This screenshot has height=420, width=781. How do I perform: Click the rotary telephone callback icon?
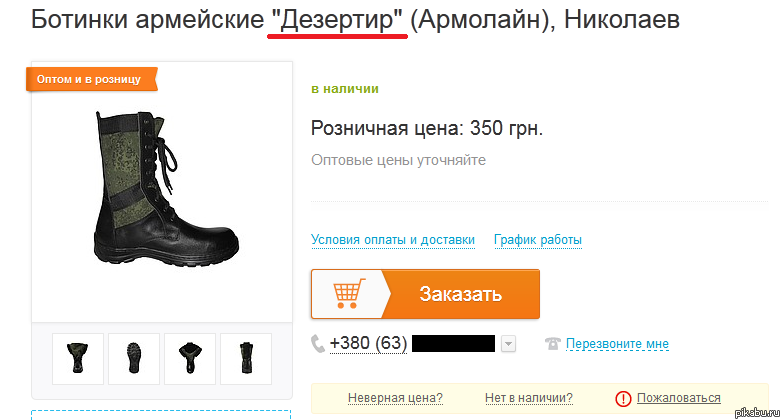tap(552, 343)
